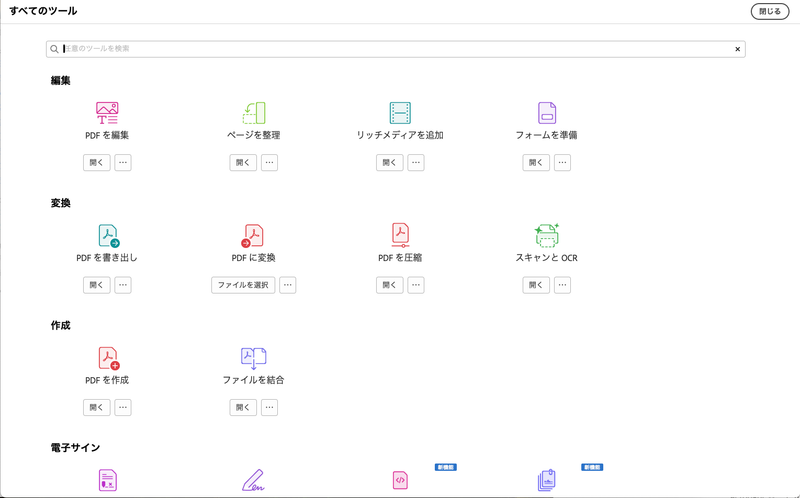Click the リッチメディアを追加 icon
The width and height of the screenshot is (800, 498).
400,113
